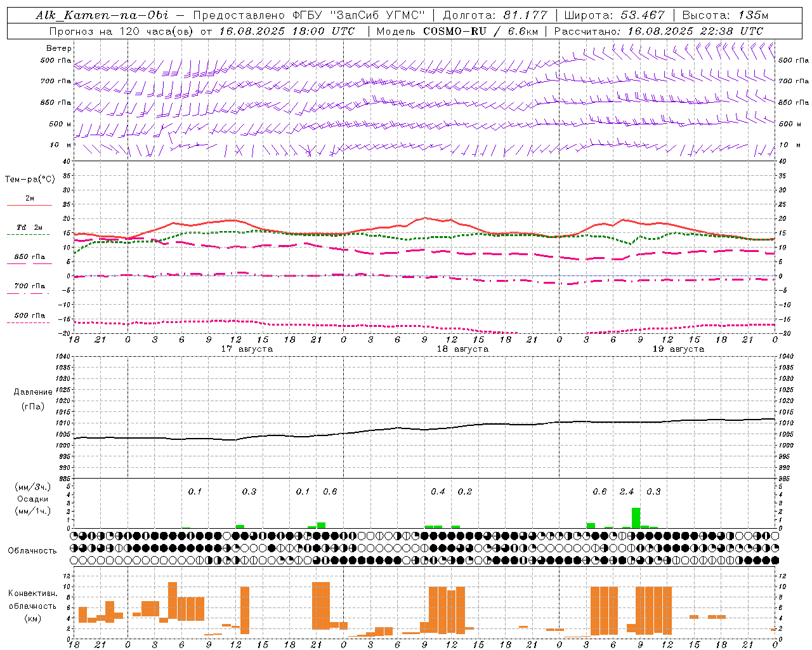Click the '17 августа' date label
812x650 pixels.
[247, 349]
